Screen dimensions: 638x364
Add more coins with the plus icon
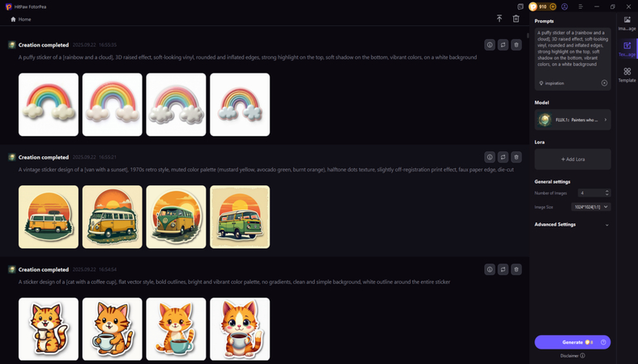[552, 6]
